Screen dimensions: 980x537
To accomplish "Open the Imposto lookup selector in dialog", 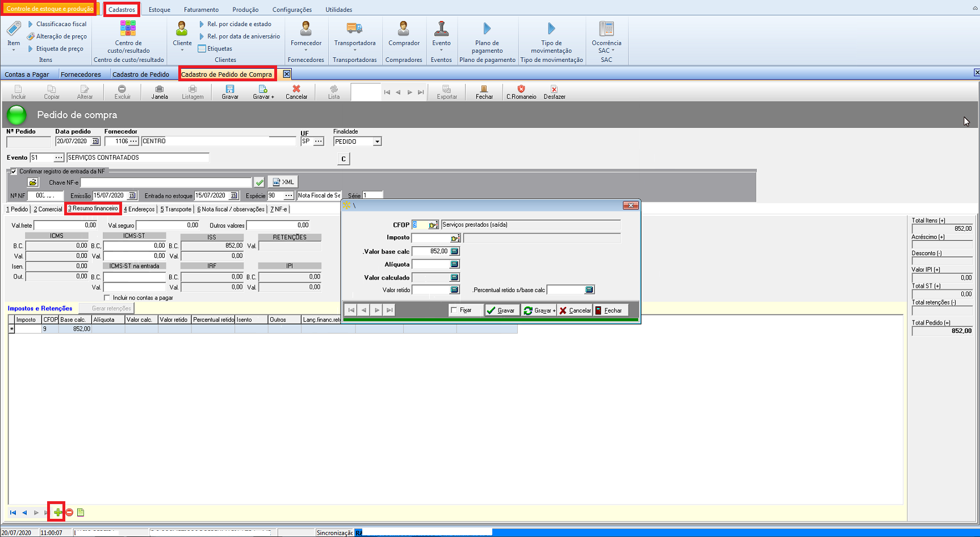I will click(x=455, y=238).
